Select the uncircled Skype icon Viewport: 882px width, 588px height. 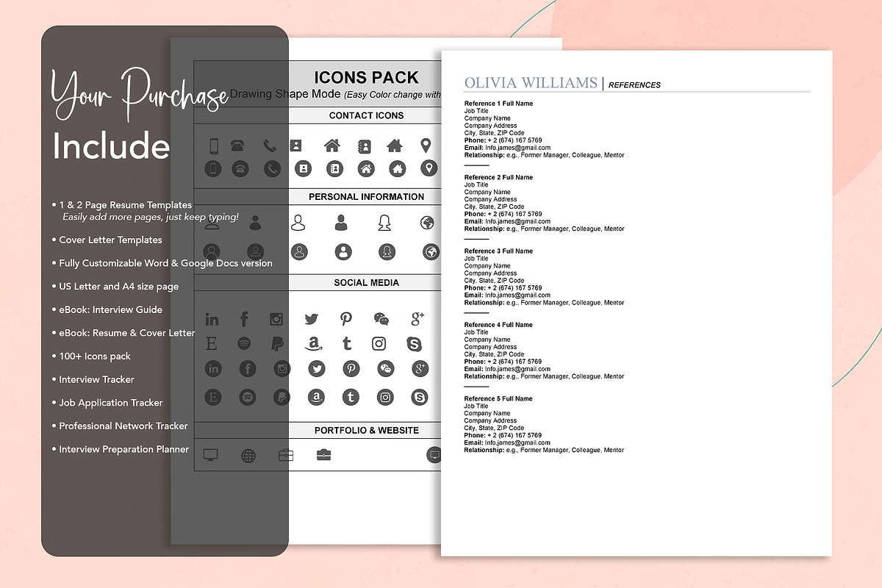point(414,343)
